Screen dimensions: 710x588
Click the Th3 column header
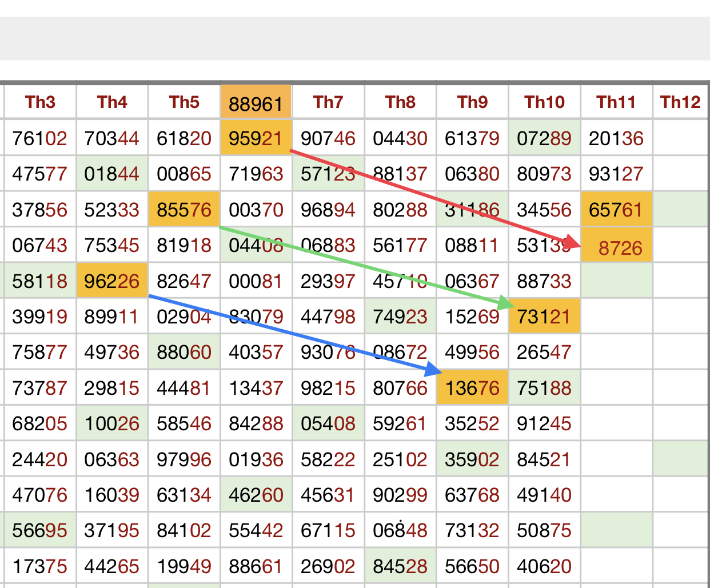(40, 102)
